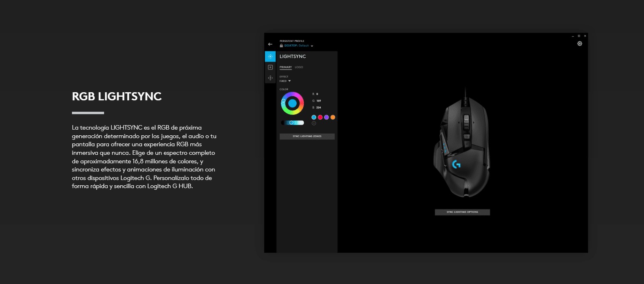The image size is (644, 284).
Task: Click the glowing G logo on mouse
Action: click(x=457, y=164)
